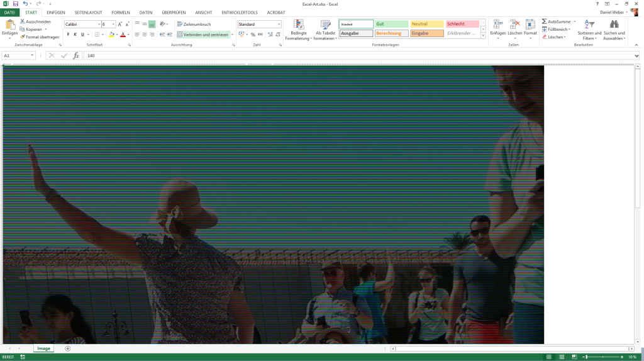Expand the Standard number format dropdown
The image size is (644, 361).
[x=279, y=24]
